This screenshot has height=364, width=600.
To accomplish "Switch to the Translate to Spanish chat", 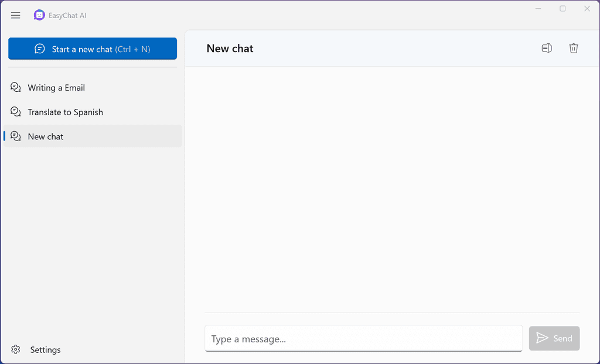I will [66, 112].
